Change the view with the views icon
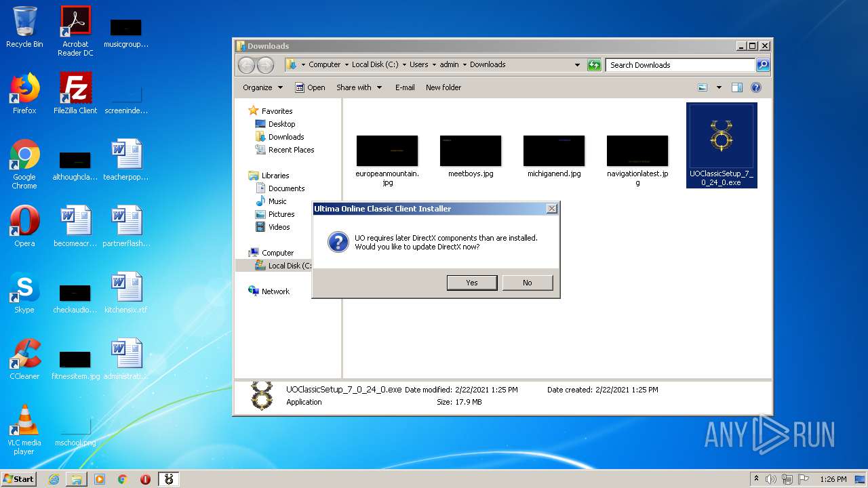868x488 pixels. pyautogui.click(x=703, y=87)
